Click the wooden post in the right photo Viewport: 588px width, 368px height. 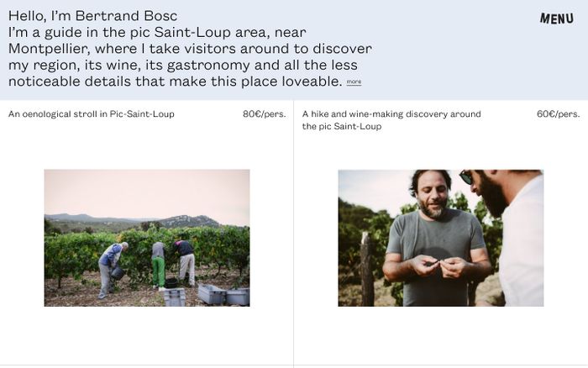tap(366, 269)
